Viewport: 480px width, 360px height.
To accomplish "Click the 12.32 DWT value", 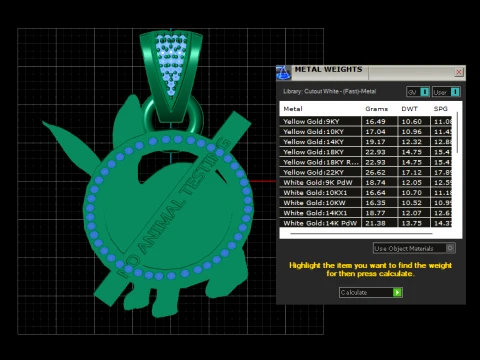I will tap(412, 142).
